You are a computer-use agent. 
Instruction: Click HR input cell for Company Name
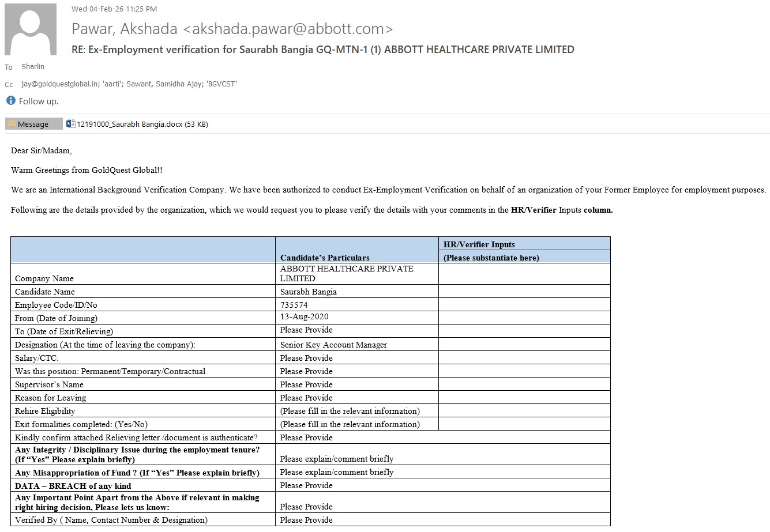[x=524, y=274]
